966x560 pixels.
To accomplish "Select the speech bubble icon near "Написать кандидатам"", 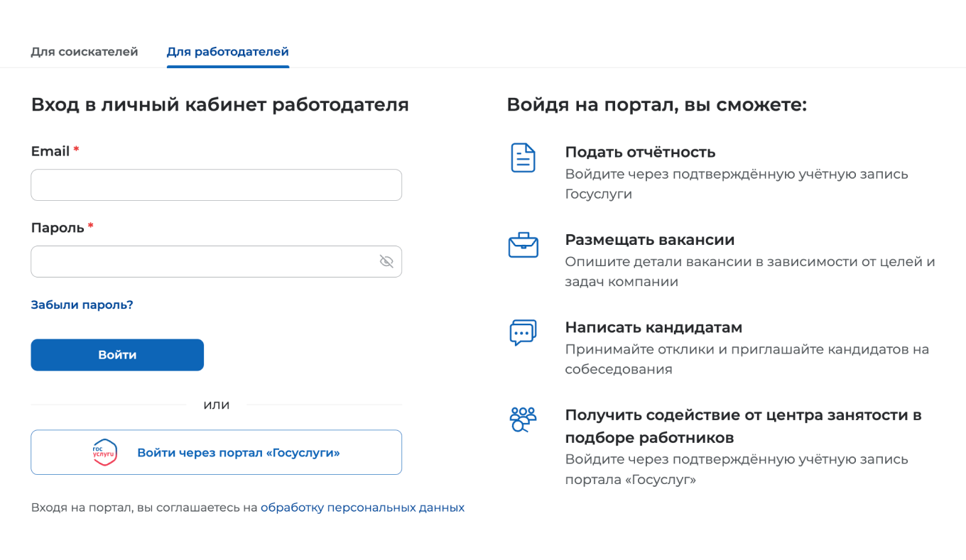I will (x=523, y=334).
